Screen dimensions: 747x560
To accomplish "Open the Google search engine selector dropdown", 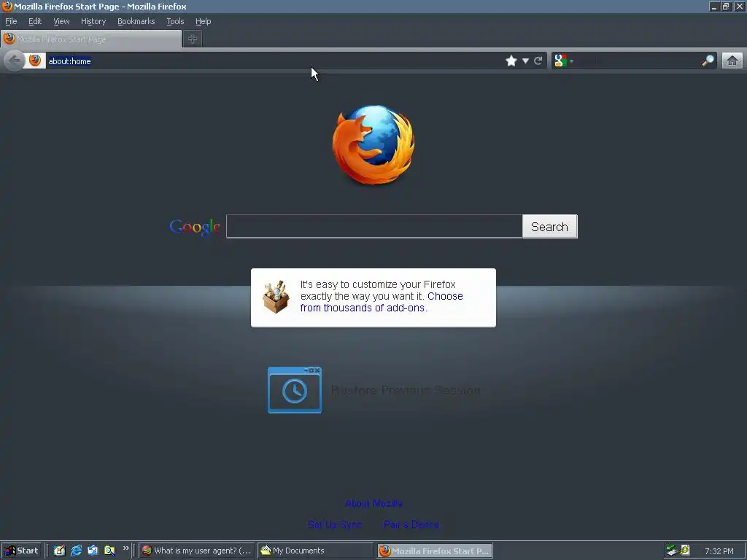I will [x=564, y=61].
